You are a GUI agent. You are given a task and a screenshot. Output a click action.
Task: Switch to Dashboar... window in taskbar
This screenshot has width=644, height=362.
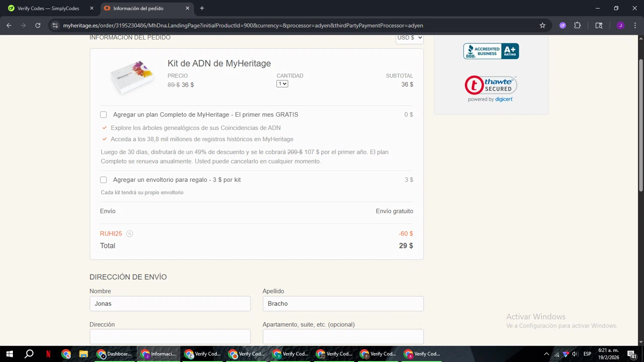(115, 354)
